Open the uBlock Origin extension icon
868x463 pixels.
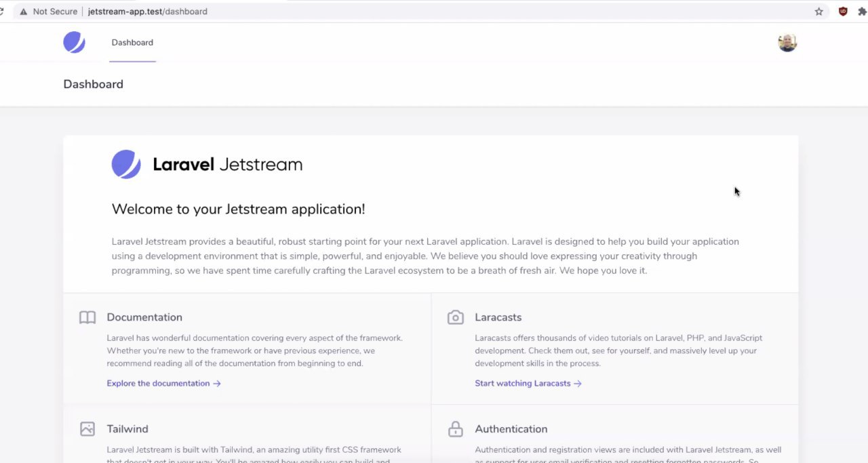point(843,12)
